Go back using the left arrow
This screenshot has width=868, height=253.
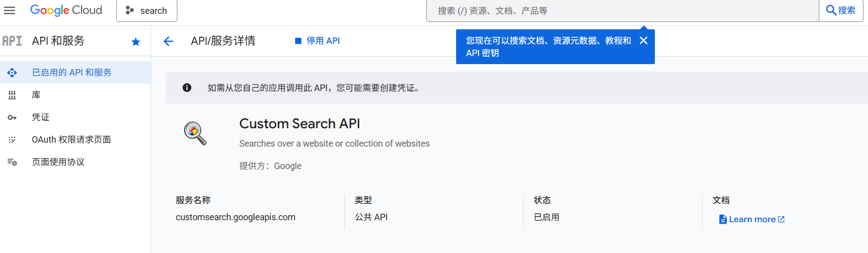168,41
